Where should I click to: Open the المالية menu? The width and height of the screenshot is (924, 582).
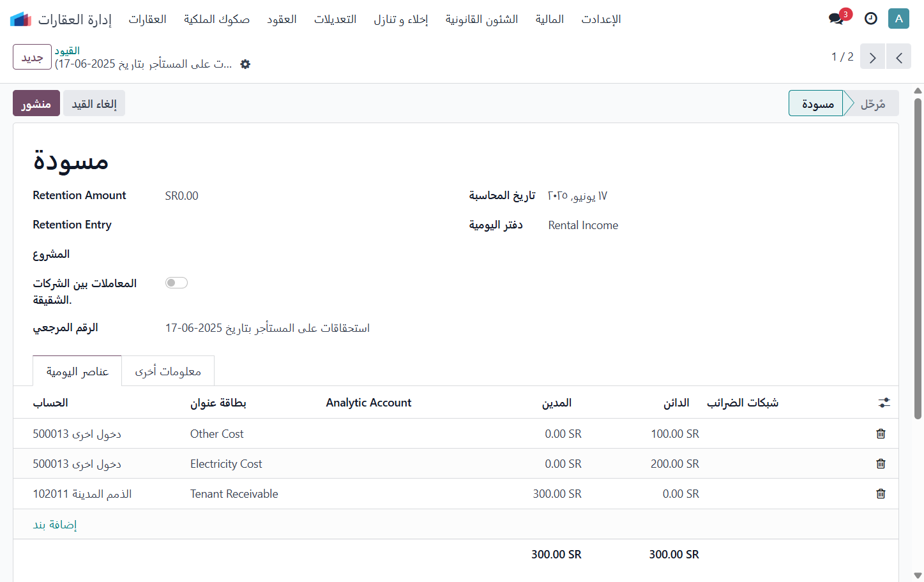550,19
